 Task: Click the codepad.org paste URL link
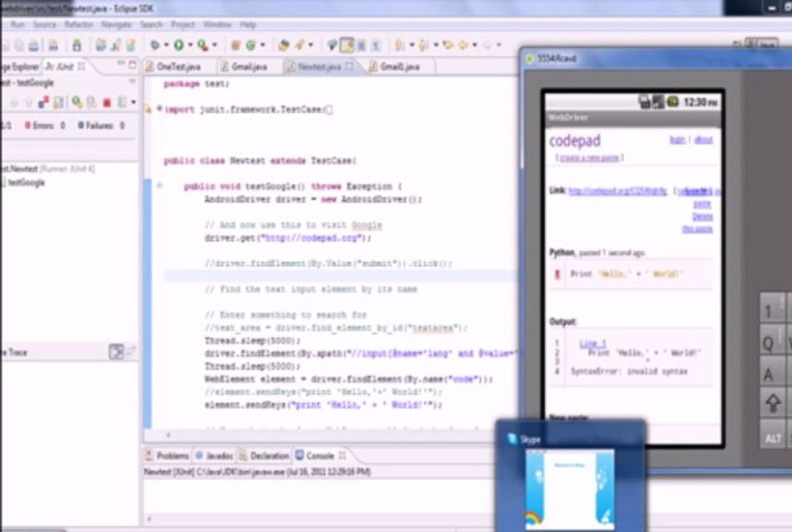pyautogui.click(x=617, y=191)
